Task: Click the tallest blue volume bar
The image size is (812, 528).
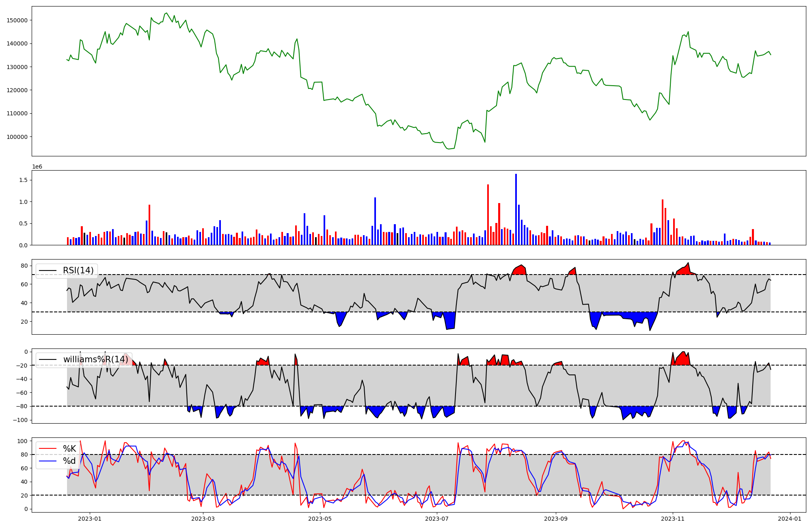Action: point(516,209)
